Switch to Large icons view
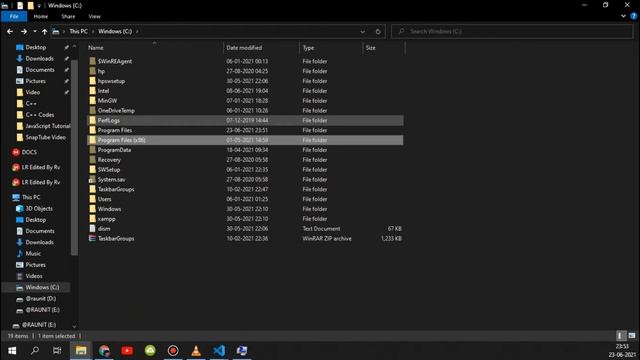640x360 pixels. [631, 336]
